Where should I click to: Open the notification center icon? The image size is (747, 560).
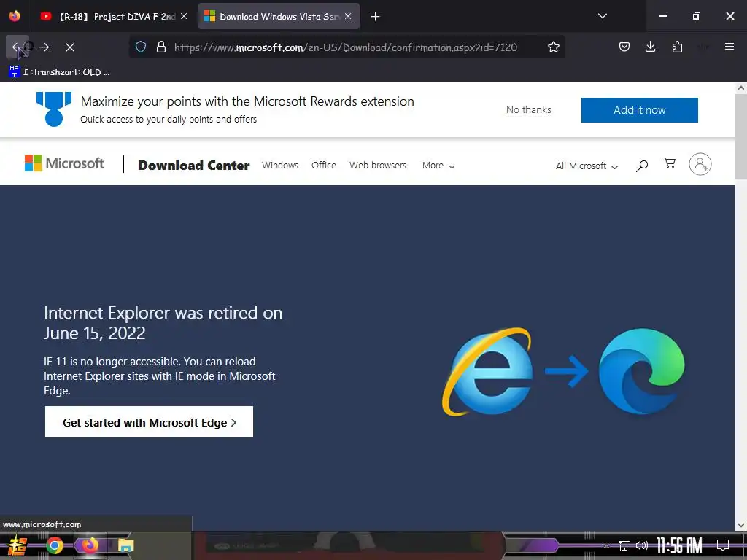[723, 545]
